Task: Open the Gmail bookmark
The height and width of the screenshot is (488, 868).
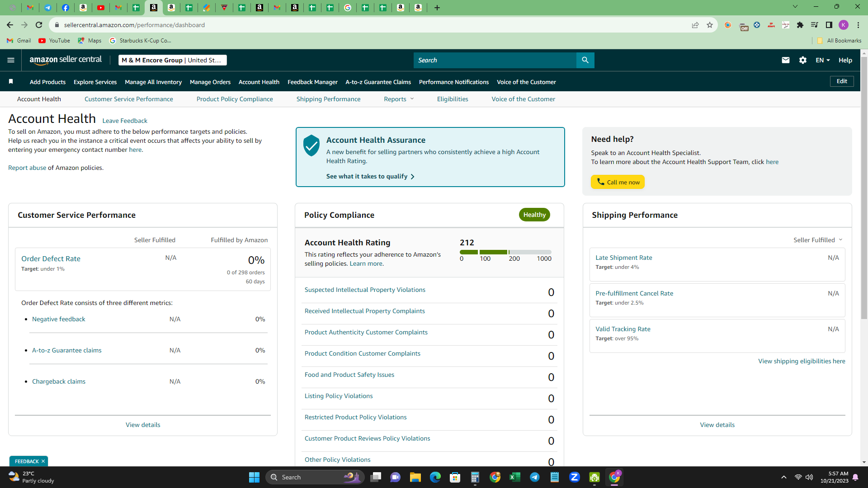Action: pos(19,41)
